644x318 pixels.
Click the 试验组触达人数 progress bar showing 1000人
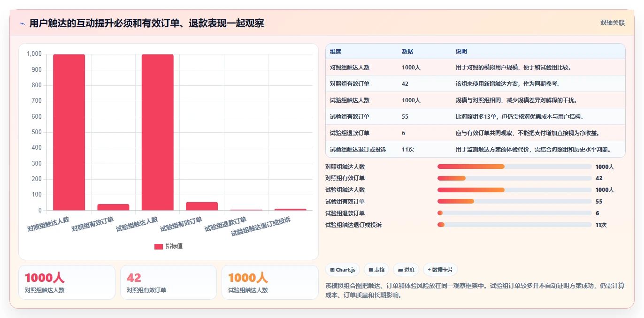pos(514,190)
